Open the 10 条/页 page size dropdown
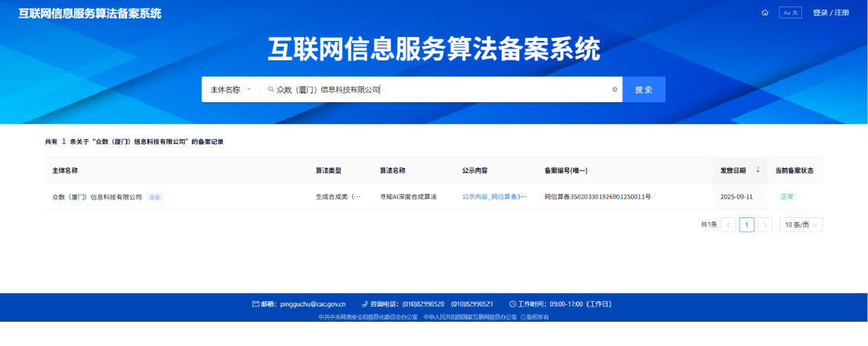The image size is (868, 346). click(x=801, y=224)
